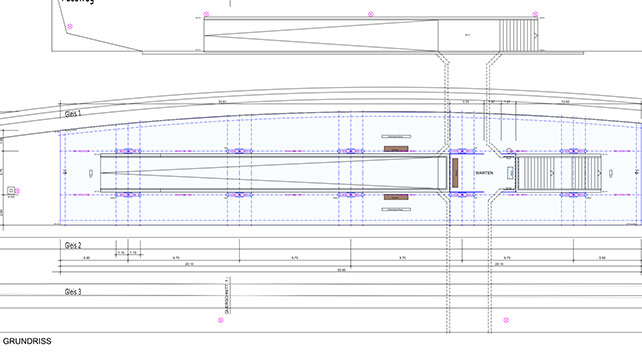
Task: Click the small circle symbol above the stair landing
Action: pyautogui.click(x=509, y=151)
